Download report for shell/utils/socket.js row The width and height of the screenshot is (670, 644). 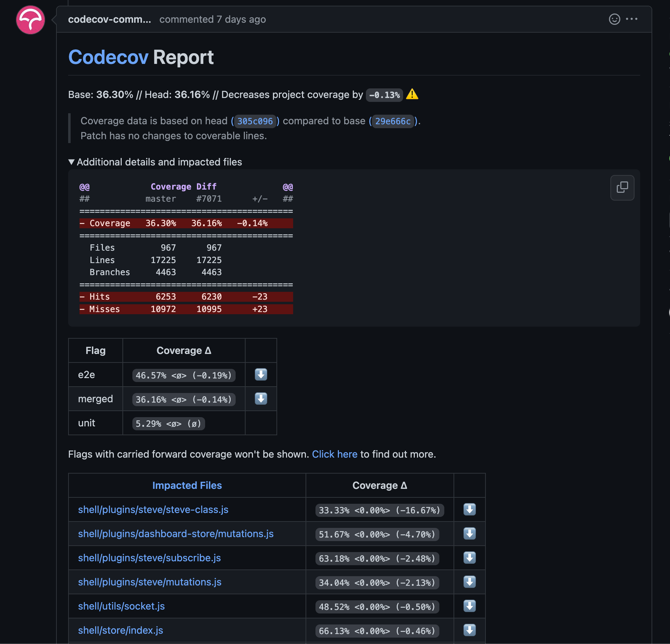coord(469,606)
